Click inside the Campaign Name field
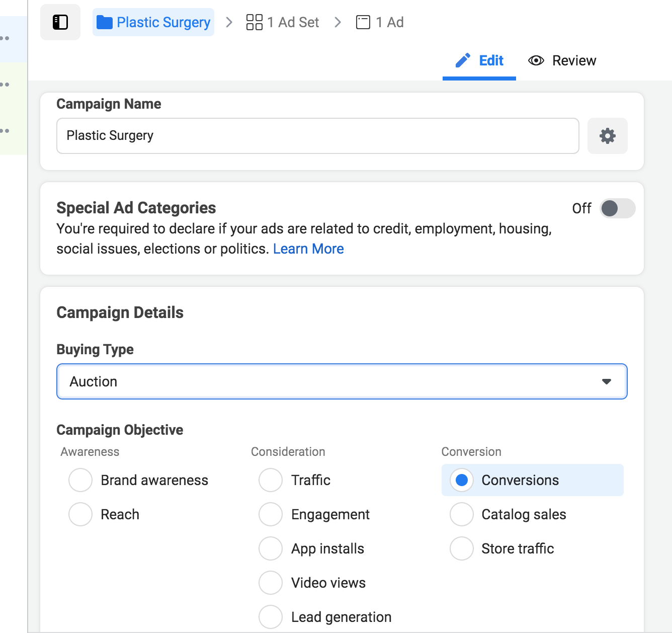Image resolution: width=672 pixels, height=633 pixels. [x=317, y=135]
